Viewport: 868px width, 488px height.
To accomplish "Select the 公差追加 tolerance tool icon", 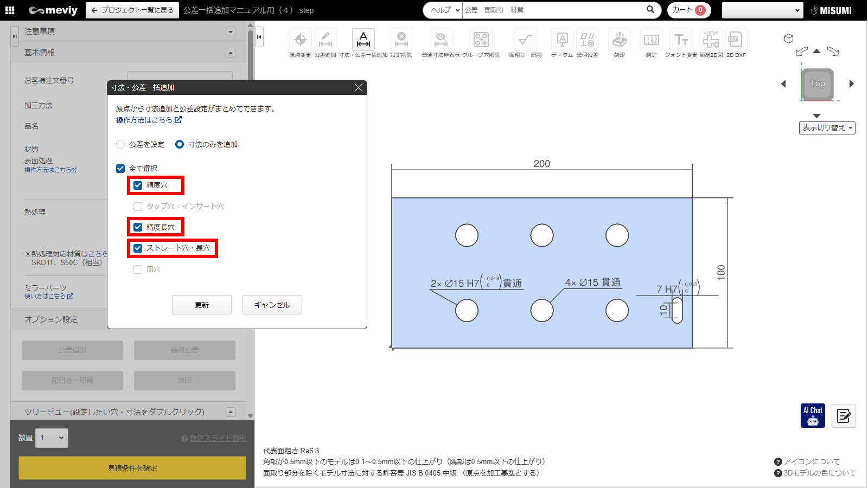I will click(x=325, y=40).
